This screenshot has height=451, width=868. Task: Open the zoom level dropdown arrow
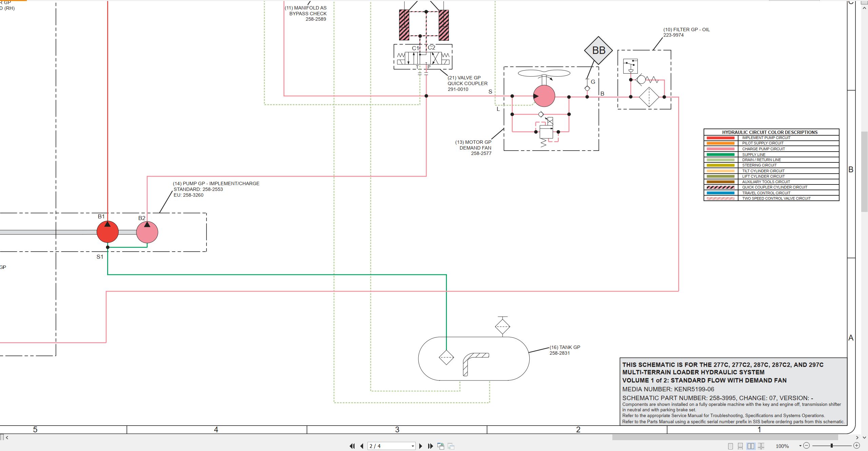coord(801,446)
